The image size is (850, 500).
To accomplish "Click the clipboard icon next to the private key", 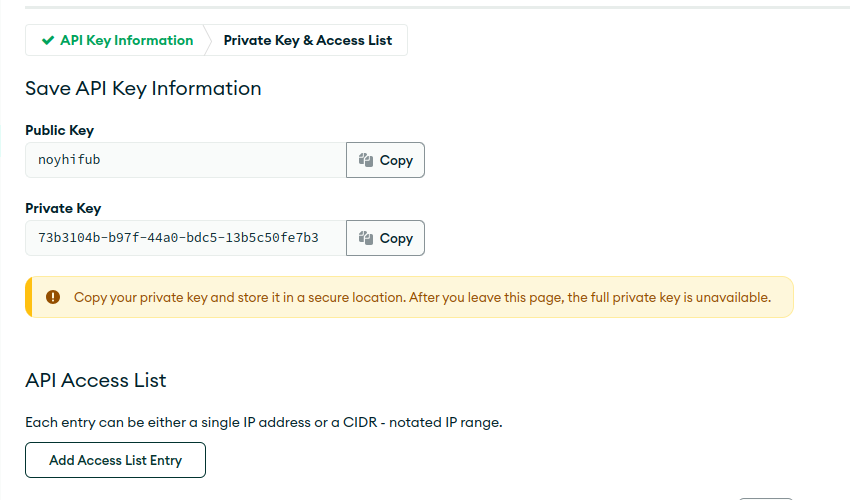I will click(x=366, y=238).
